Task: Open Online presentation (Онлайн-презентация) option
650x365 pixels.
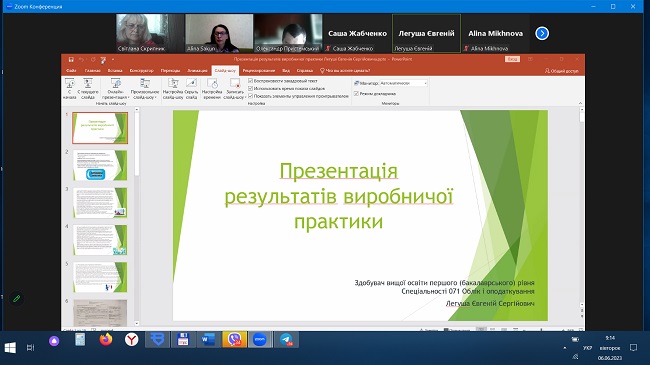Action: click(116, 88)
